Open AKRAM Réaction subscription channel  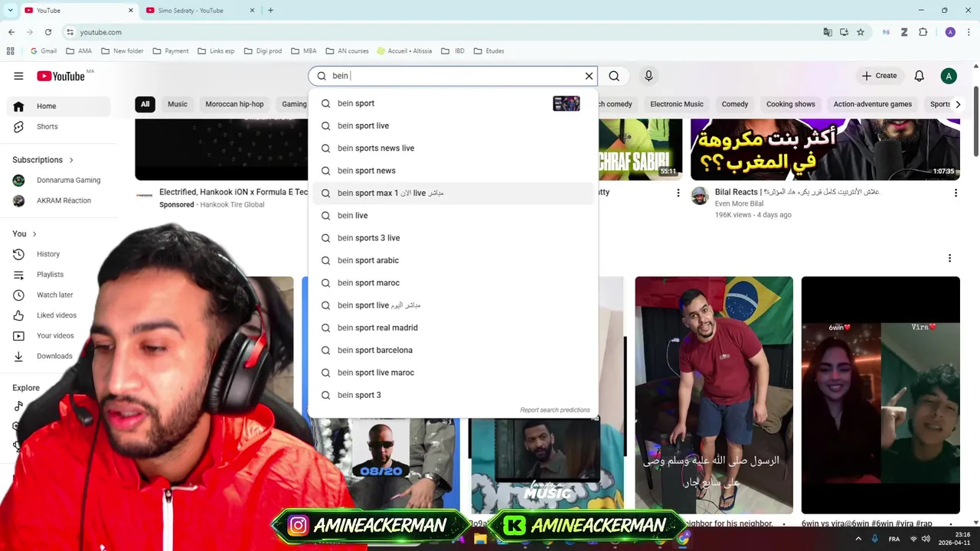[x=57, y=201]
